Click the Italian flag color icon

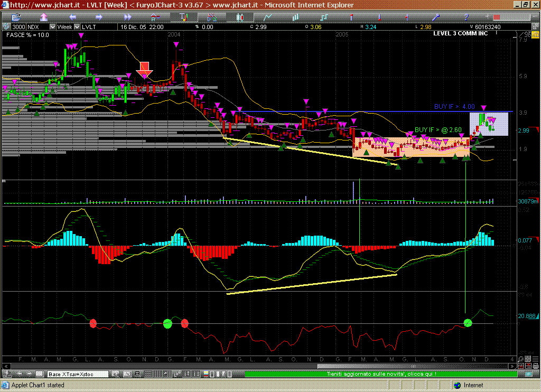pyautogui.click(x=207, y=374)
